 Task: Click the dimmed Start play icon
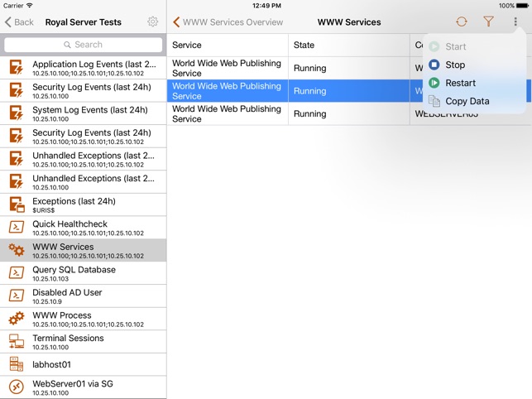(434, 46)
